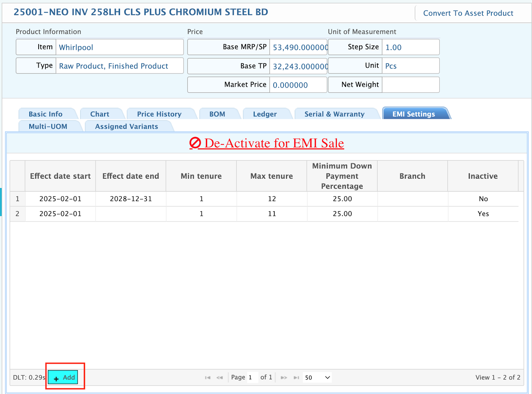Image resolution: width=532 pixels, height=394 pixels.
Task: Sort by Effect date start column
Action: (x=60, y=176)
